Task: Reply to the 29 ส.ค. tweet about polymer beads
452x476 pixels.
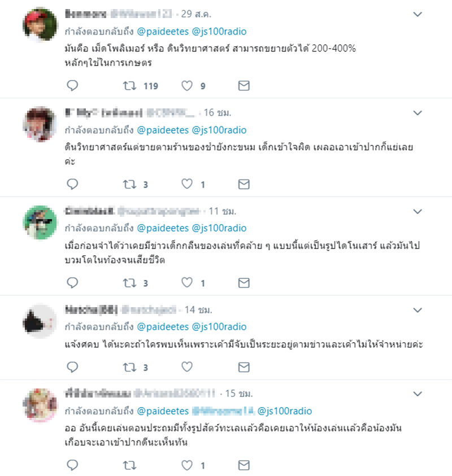Action: click(x=72, y=86)
